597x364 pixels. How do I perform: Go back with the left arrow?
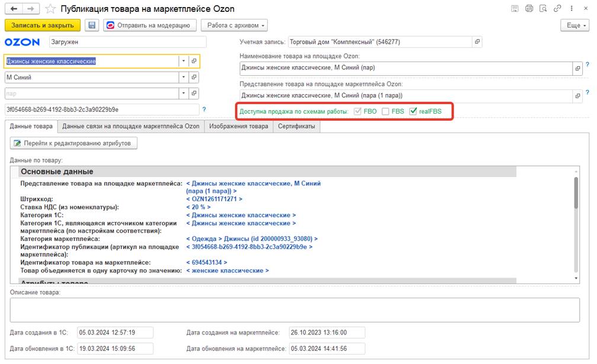pyautogui.click(x=14, y=9)
